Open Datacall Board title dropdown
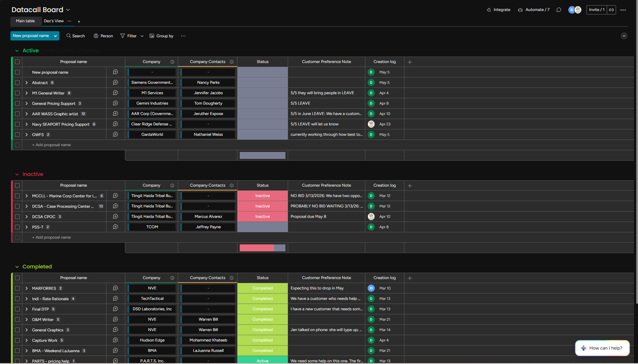The image size is (638, 364). [68, 10]
